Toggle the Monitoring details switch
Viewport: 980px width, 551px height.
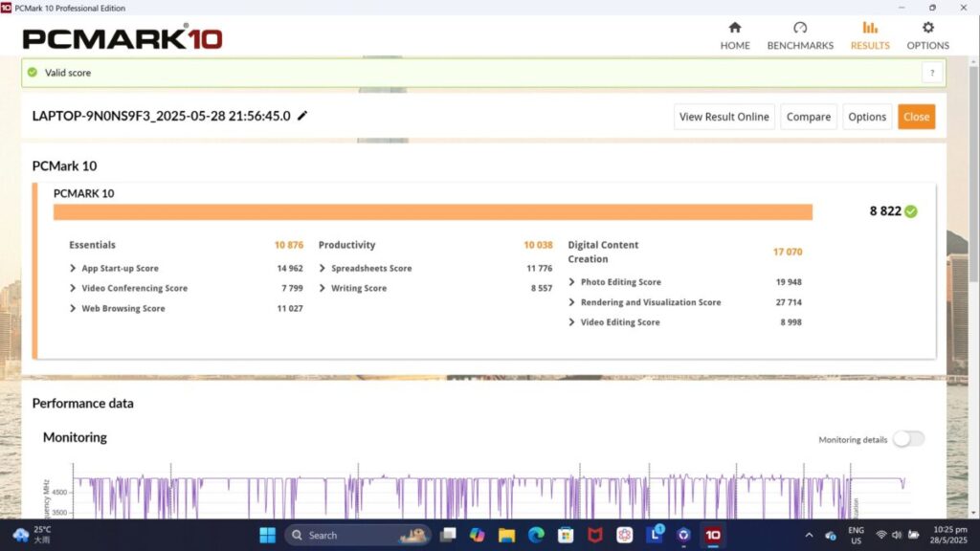click(x=908, y=439)
